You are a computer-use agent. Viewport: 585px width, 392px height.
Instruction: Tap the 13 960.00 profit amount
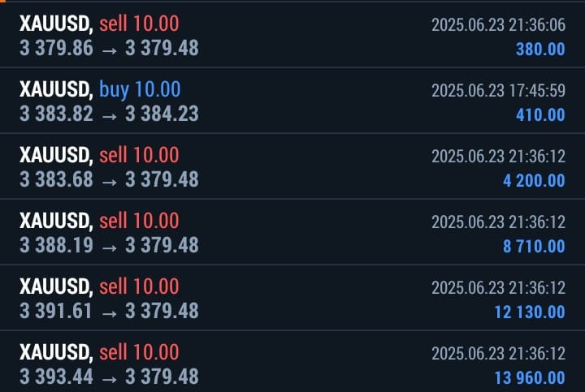tap(529, 378)
